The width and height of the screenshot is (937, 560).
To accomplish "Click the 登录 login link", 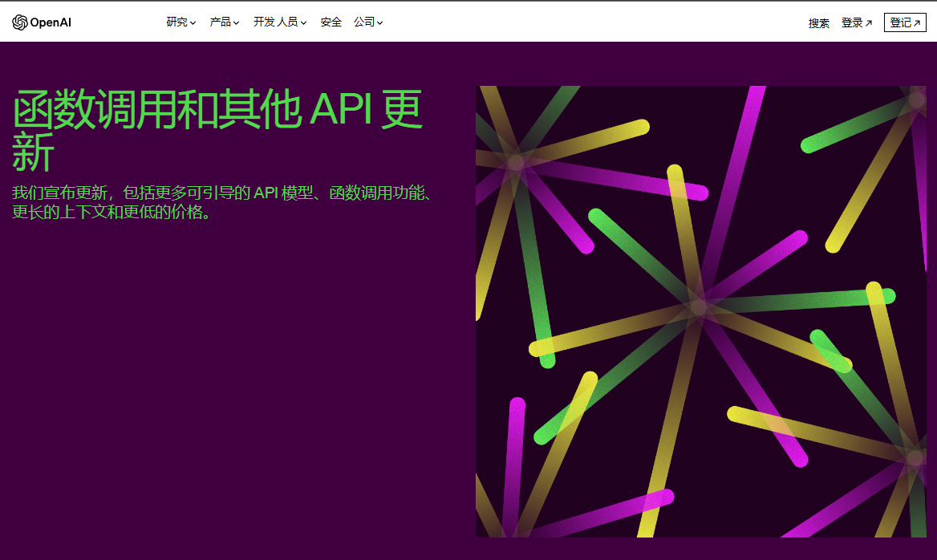I will click(x=852, y=23).
